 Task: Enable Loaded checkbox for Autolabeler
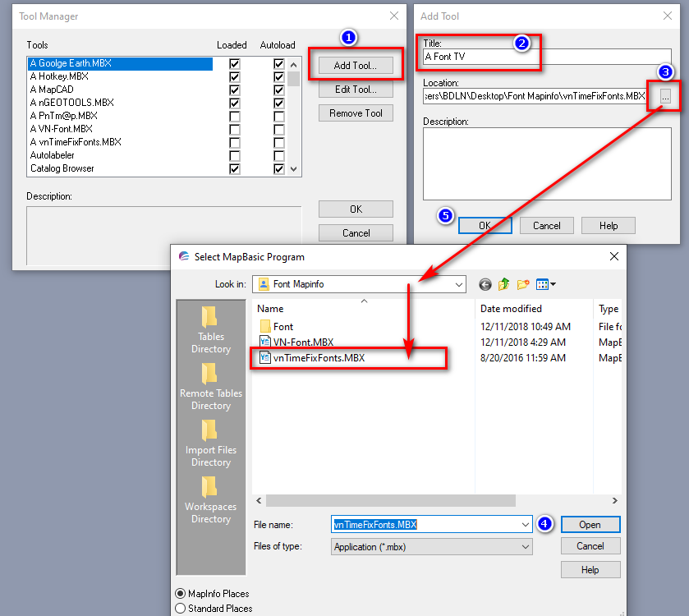click(x=235, y=155)
